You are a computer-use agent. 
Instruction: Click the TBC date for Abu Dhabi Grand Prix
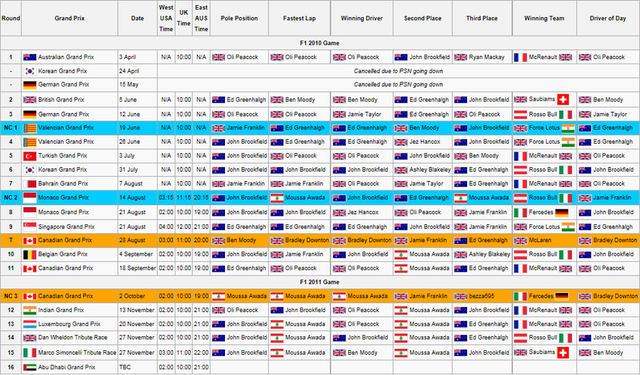coord(125,367)
